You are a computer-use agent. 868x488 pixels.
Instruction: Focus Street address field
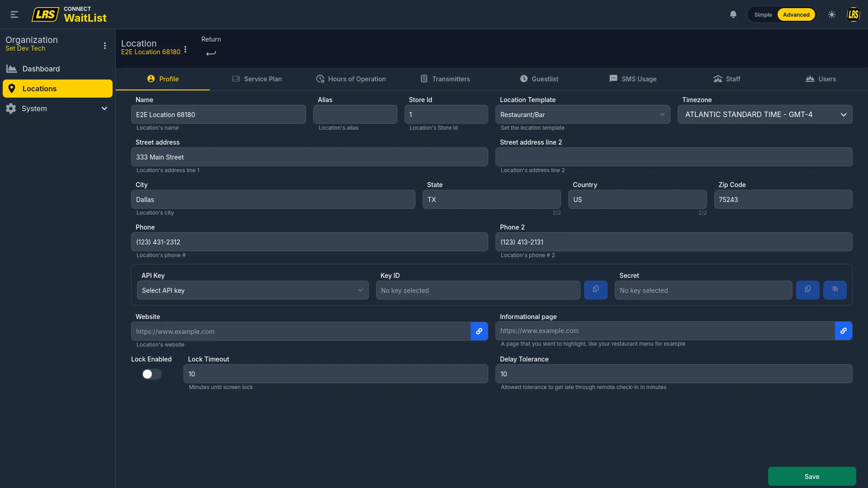[309, 157]
